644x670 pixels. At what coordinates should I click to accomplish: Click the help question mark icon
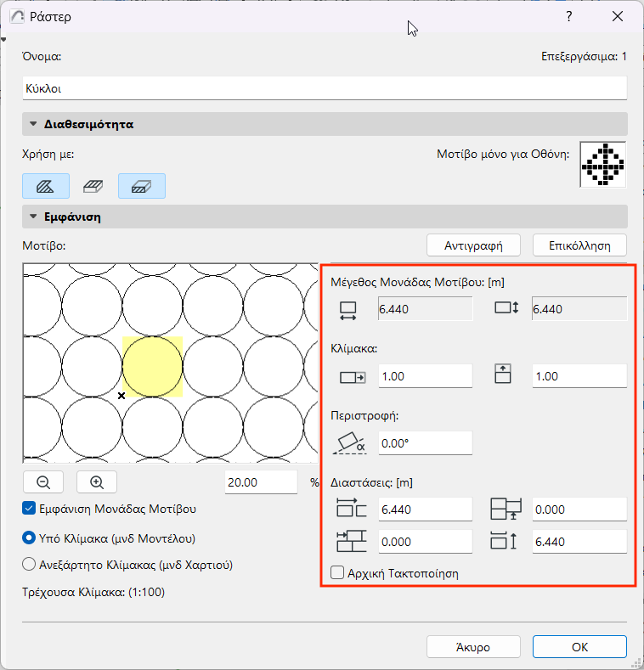click(x=568, y=17)
